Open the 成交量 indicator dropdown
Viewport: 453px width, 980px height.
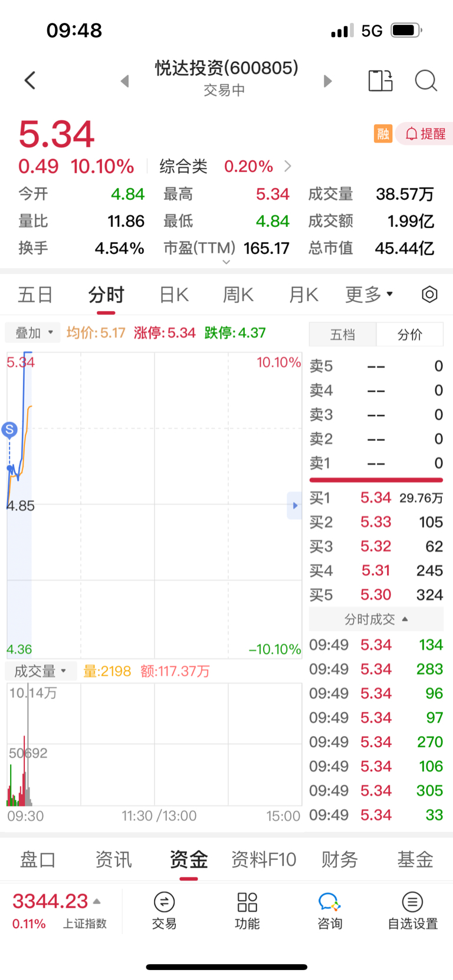pyautogui.click(x=40, y=671)
